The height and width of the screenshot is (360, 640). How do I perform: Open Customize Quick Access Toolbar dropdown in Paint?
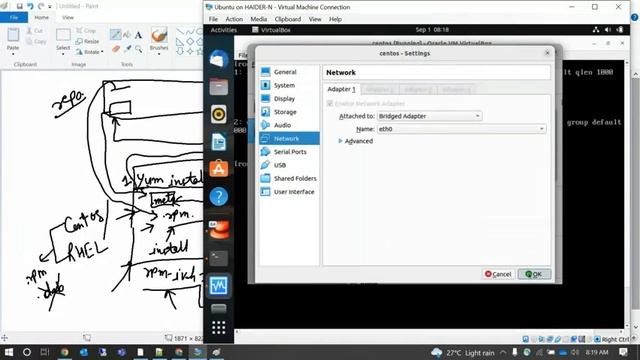pos(50,7)
